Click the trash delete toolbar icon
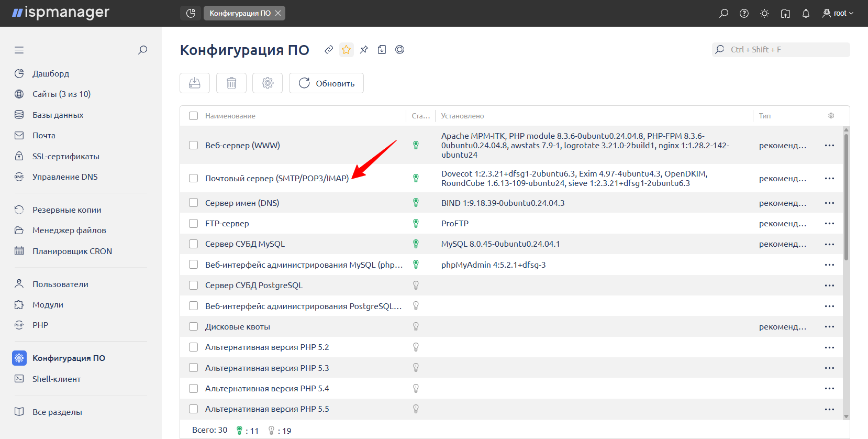Image resolution: width=868 pixels, height=439 pixels. pyautogui.click(x=231, y=83)
